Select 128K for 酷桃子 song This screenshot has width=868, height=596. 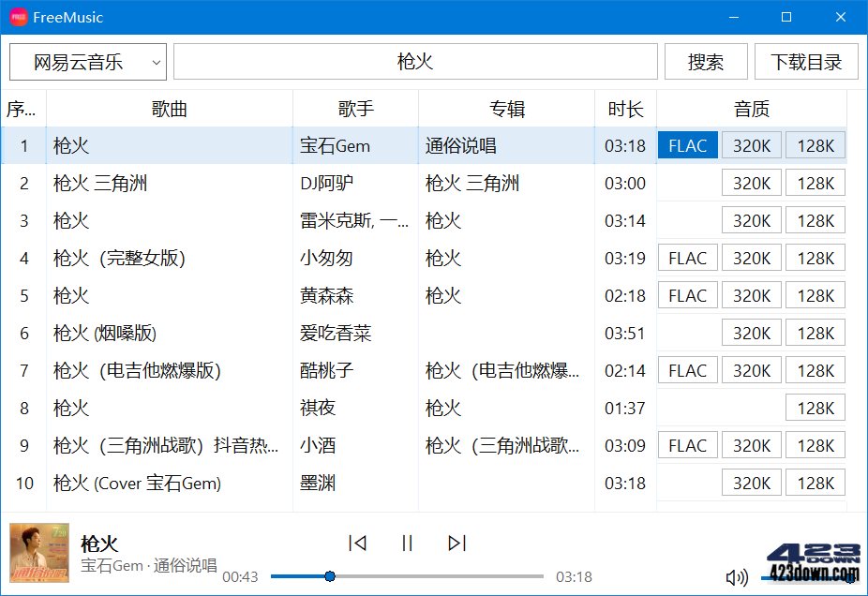pyautogui.click(x=816, y=370)
